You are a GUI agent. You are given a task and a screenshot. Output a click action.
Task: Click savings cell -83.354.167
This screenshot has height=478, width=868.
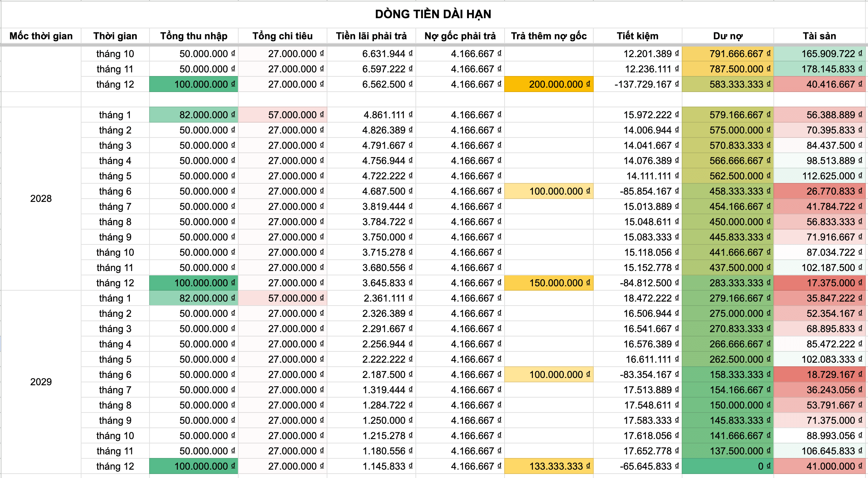[x=638, y=375]
